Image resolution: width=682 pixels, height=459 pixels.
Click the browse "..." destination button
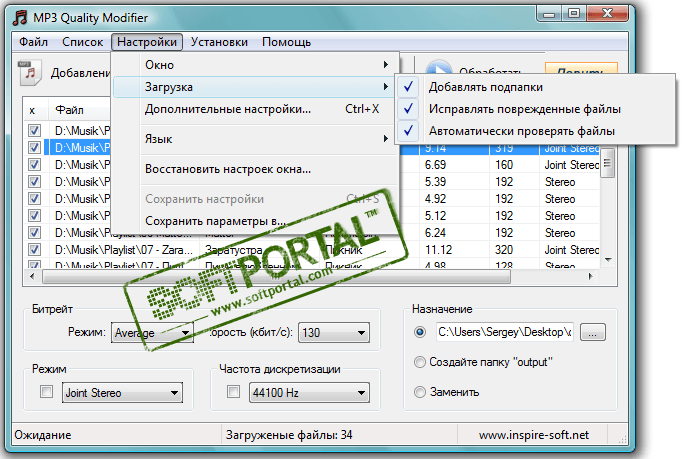click(x=592, y=332)
